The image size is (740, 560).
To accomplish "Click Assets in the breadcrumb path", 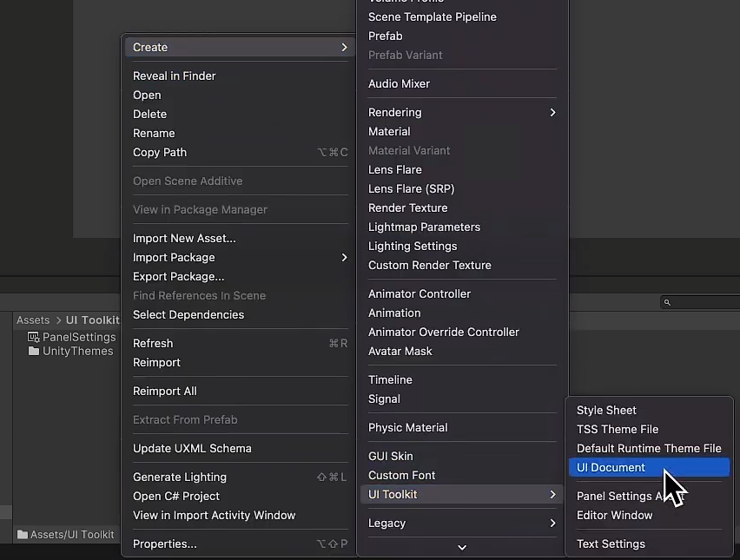I will (33, 320).
